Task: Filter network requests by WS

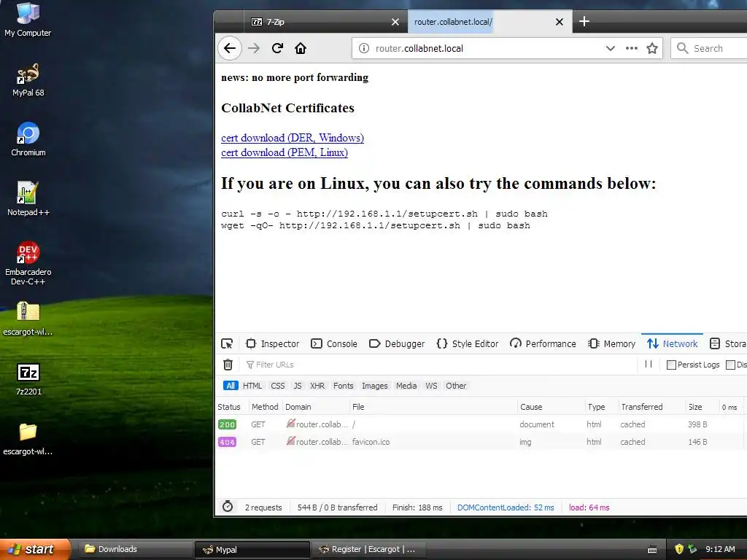Action: [431, 386]
